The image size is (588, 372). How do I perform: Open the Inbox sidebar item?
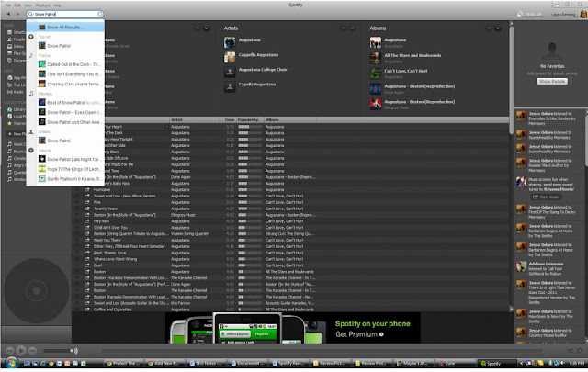[x=16, y=47]
